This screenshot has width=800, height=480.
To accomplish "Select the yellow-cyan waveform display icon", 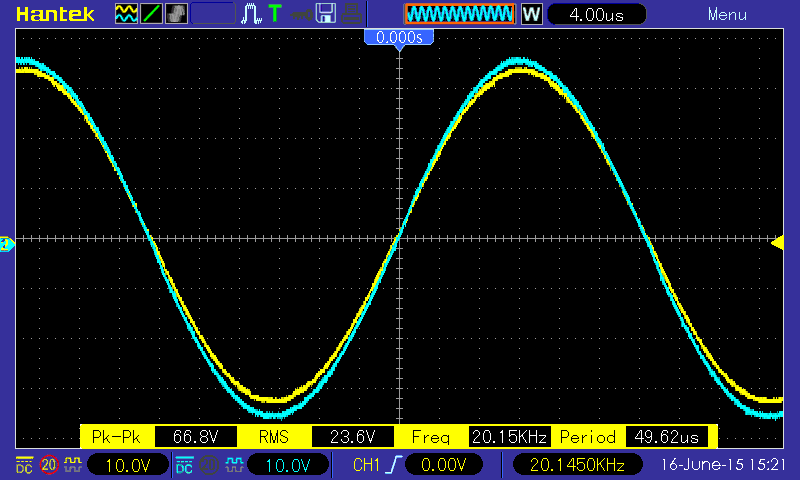I will (x=126, y=14).
